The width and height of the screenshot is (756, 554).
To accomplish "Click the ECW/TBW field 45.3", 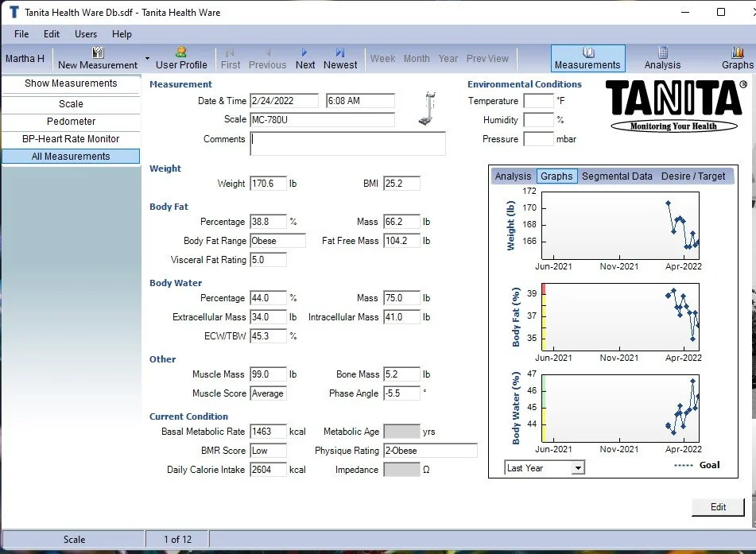I will pos(268,336).
